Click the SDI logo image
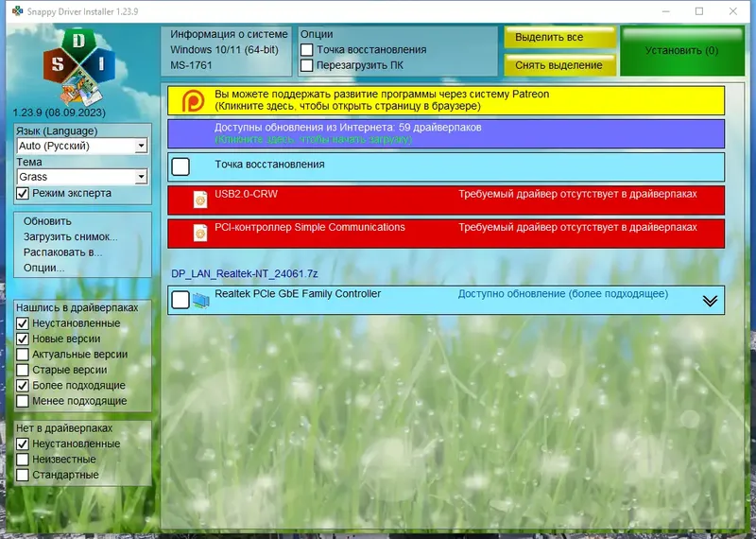This screenshot has width=756, height=539. [x=79, y=67]
